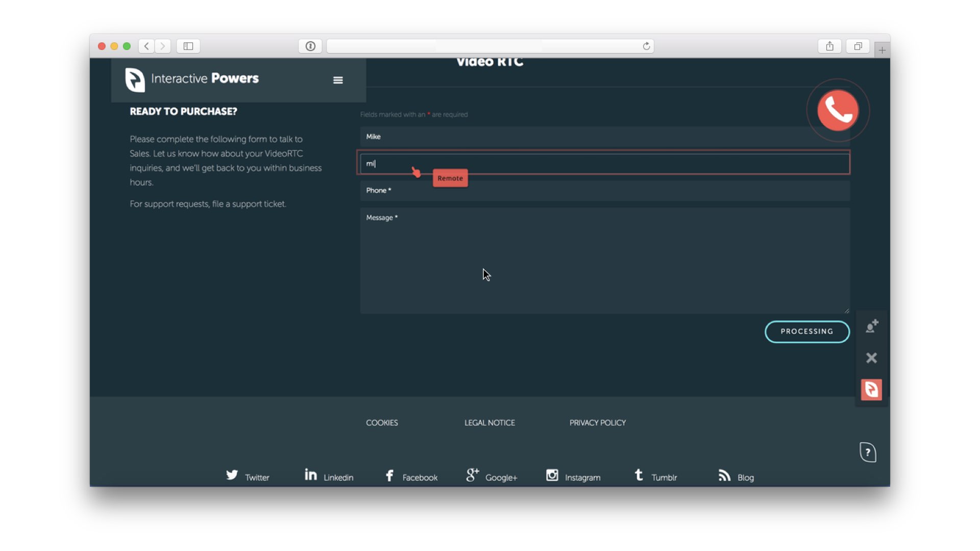Close the side widget with the X icon

tap(871, 358)
